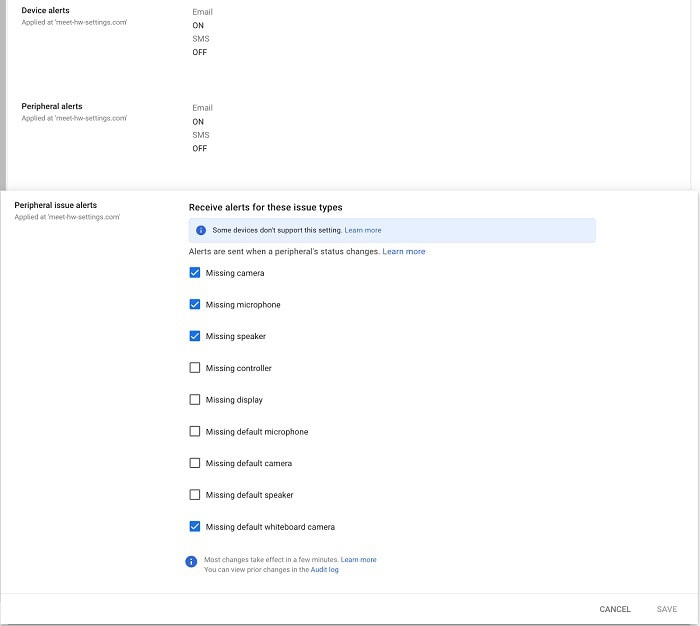
Task: Check the Missing default microphone box
Action: tap(195, 432)
